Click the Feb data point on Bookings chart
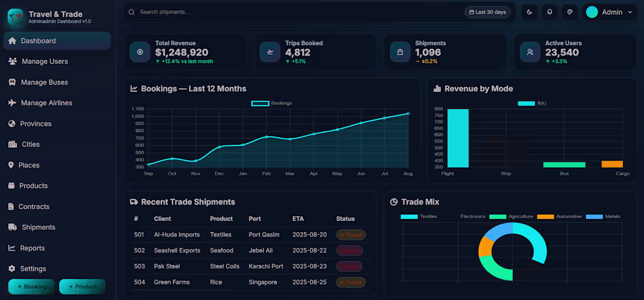The image size is (644, 300). coord(266,137)
